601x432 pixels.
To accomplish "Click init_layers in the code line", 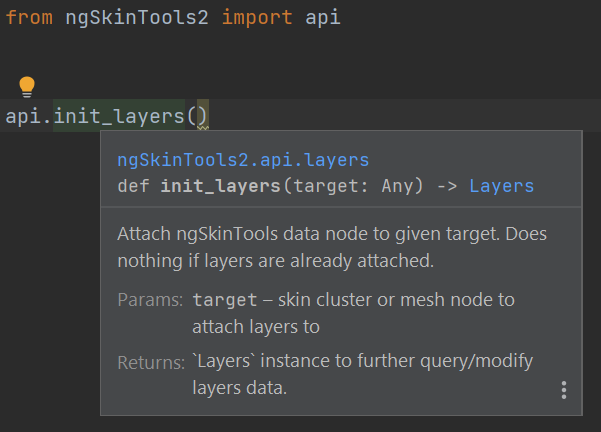I will point(119,116).
